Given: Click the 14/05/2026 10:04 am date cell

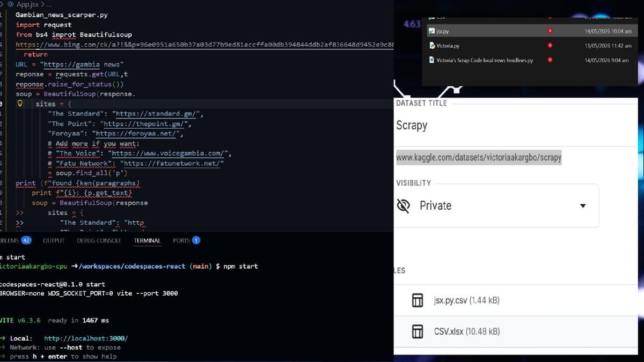Looking at the screenshot, I should coord(608,32).
